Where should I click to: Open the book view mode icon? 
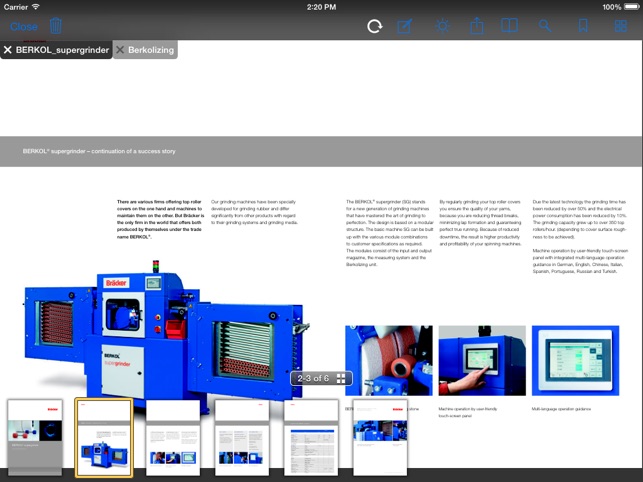click(x=509, y=26)
